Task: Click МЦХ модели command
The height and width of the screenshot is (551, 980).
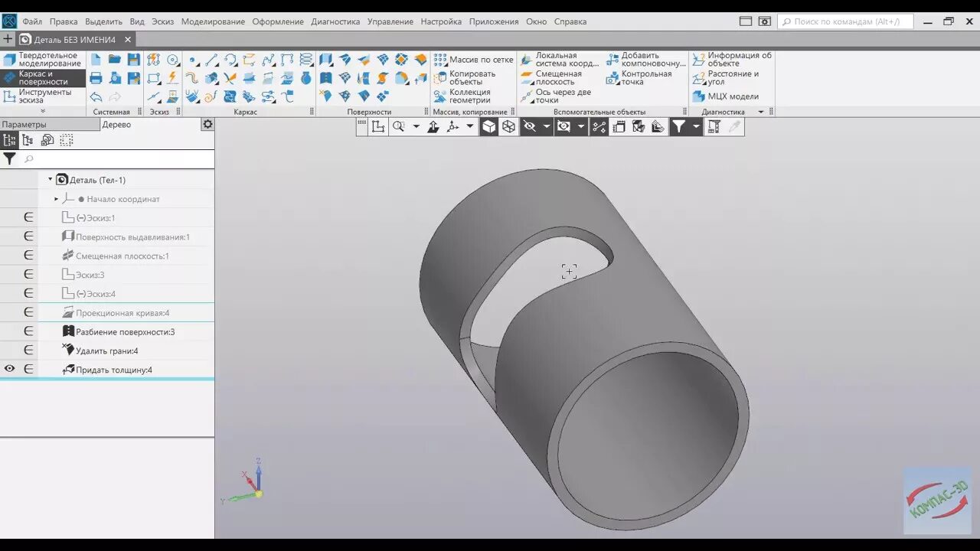Action: coord(726,96)
